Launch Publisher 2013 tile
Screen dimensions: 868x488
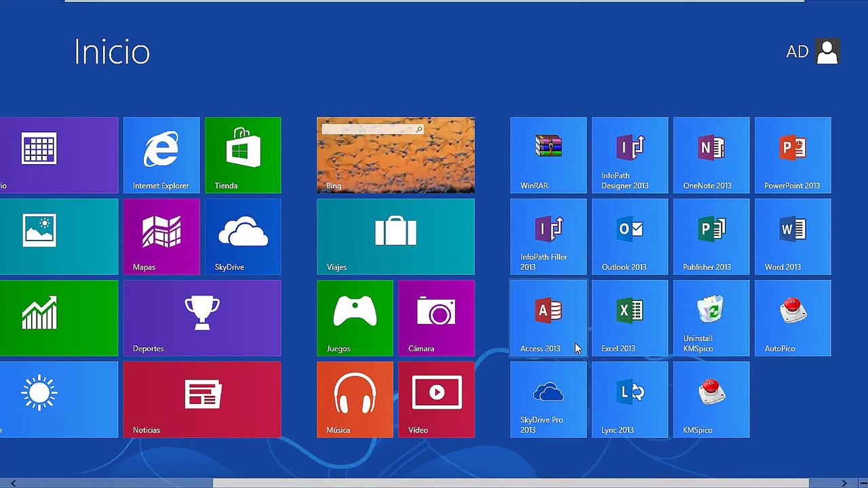tap(711, 237)
